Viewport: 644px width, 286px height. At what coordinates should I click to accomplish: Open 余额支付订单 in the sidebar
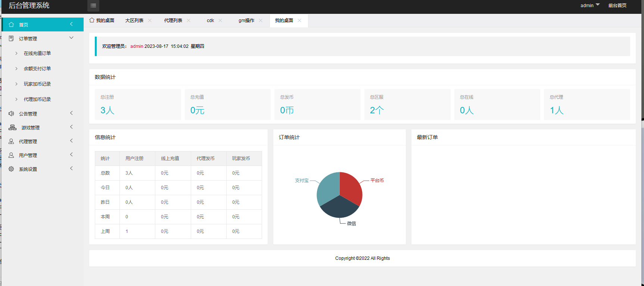pos(37,69)
